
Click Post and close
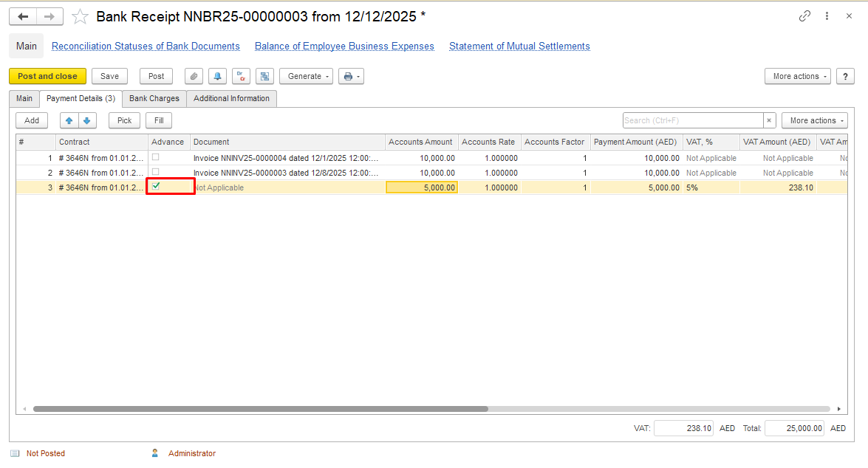coord(47,76)
